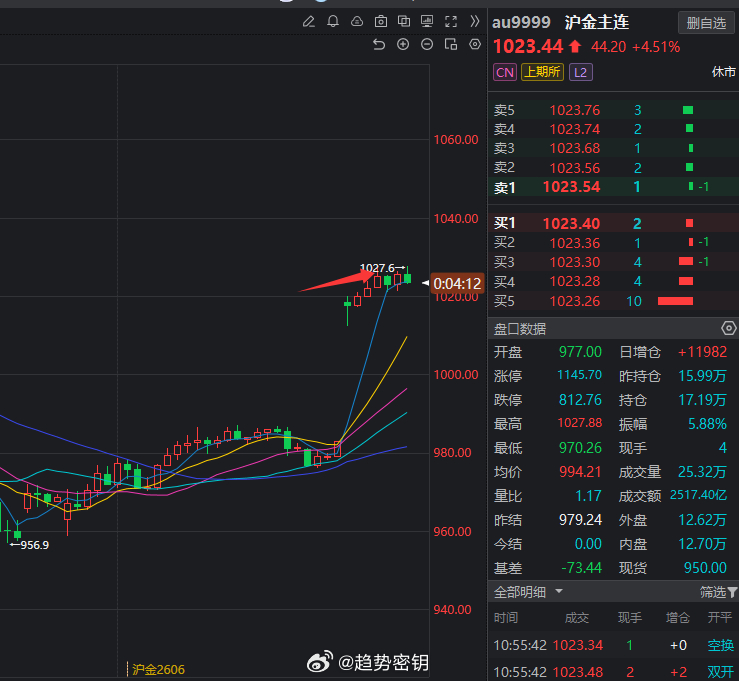Click the monitor chart display icon
The image size is (739, 681).
coord(427,21)
